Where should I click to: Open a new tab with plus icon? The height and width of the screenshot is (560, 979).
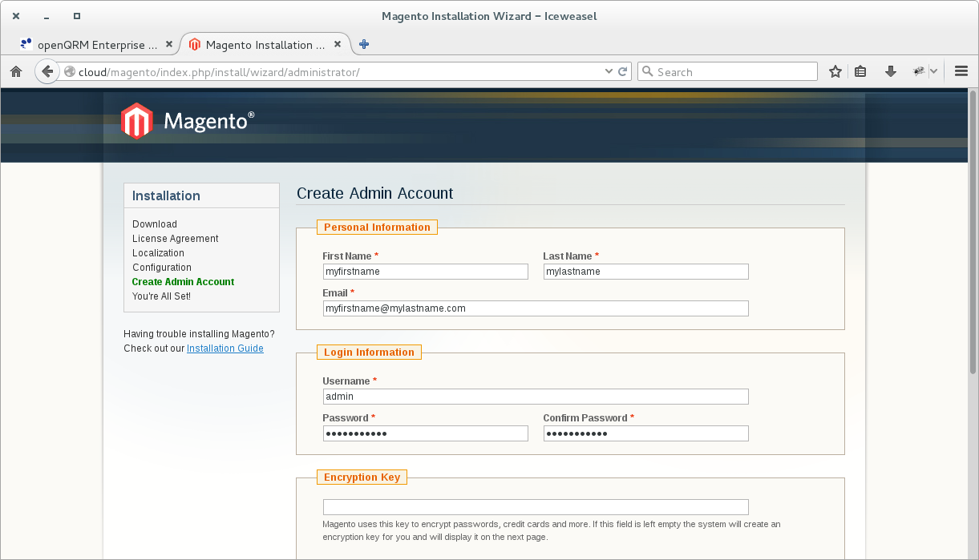pos(364,45)
